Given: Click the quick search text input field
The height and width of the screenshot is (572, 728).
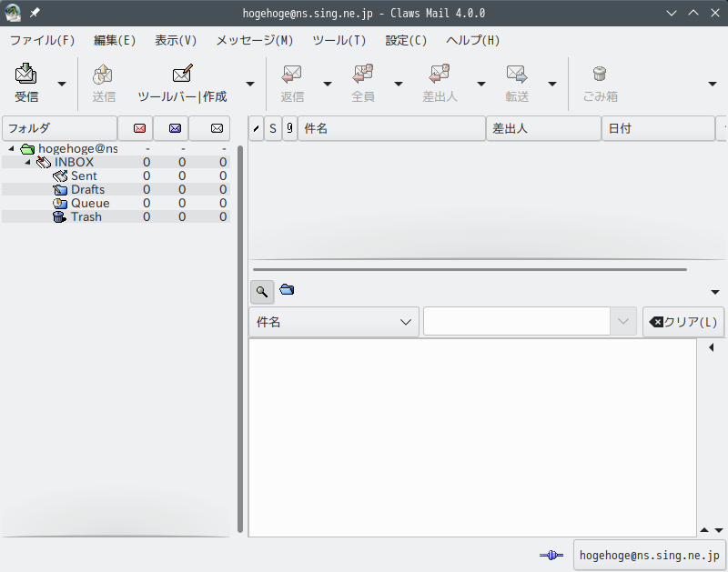Looking at the screenshot, I should (x=516, y=321).
